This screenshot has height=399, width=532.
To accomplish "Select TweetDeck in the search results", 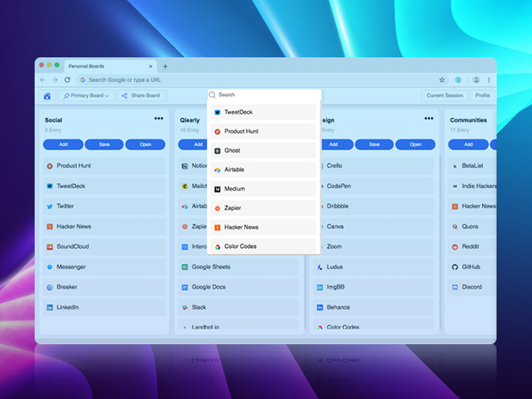I will point(263,112).
